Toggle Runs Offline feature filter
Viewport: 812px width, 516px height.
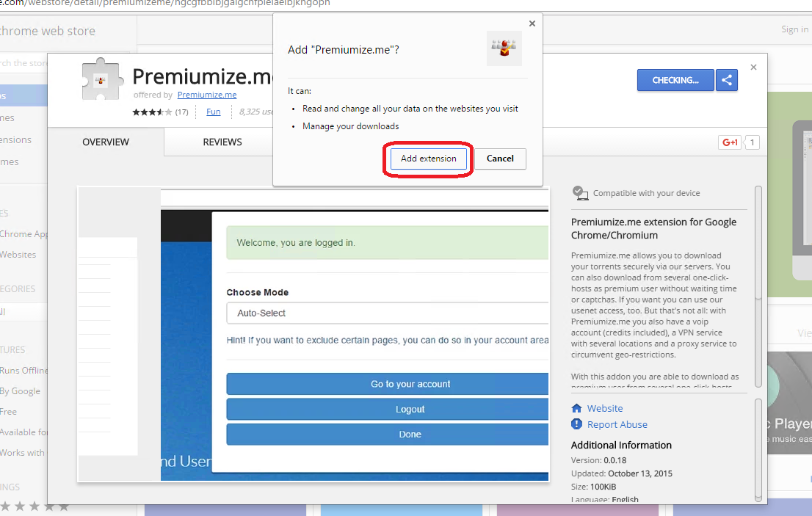[x=23, y=371]
